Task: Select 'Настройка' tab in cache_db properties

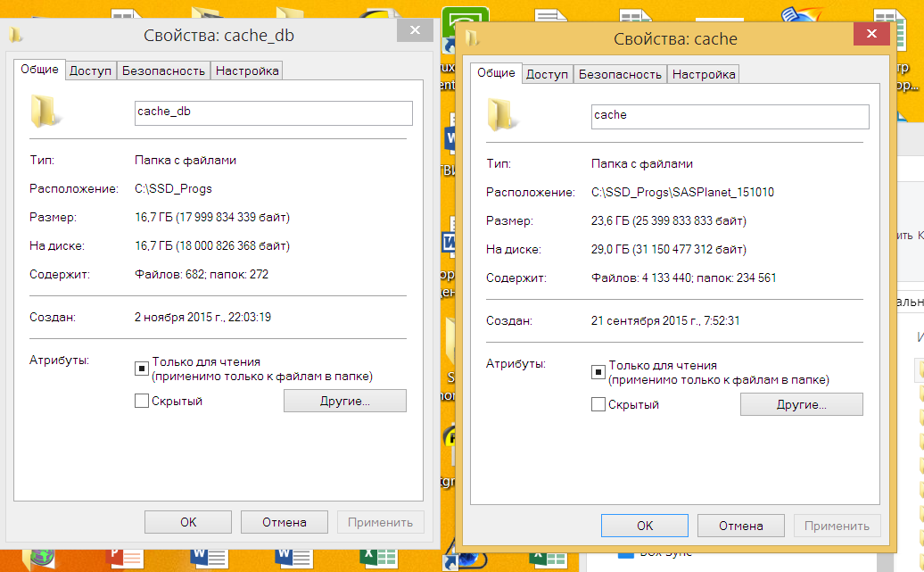Action: click(x=247, y=70)
